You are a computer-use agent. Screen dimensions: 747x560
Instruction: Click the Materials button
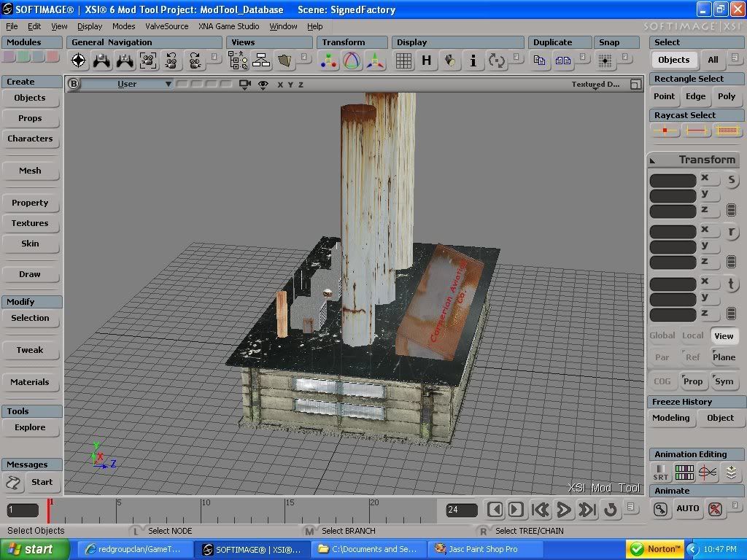(x=30, y=382)
